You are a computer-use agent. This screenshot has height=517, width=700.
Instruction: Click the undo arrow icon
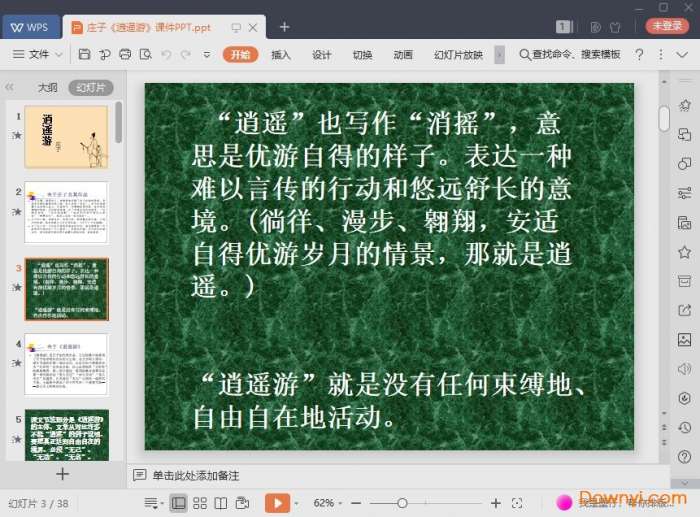[166, 54]
